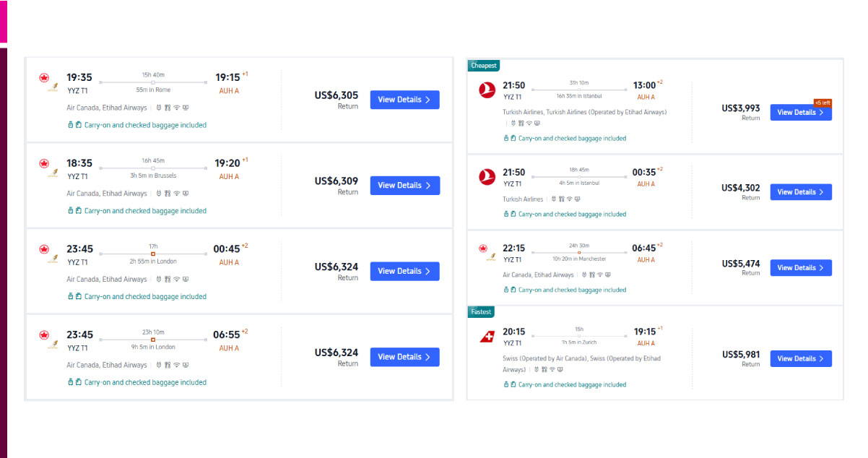Click Wi-Fi icon on US$6,305 flight
Viewport: 868px width, 458px height.
coord(176,108)
